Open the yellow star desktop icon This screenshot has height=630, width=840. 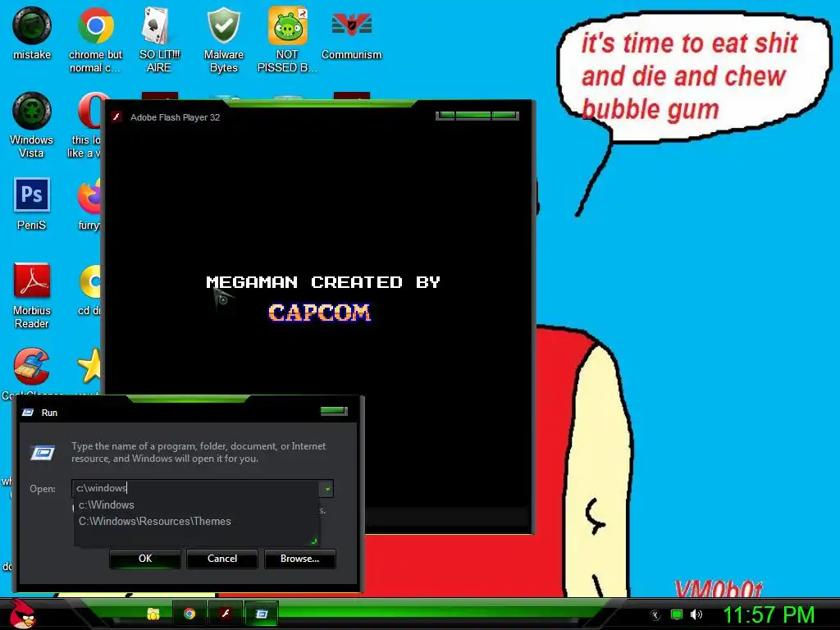tap(89, 367)
